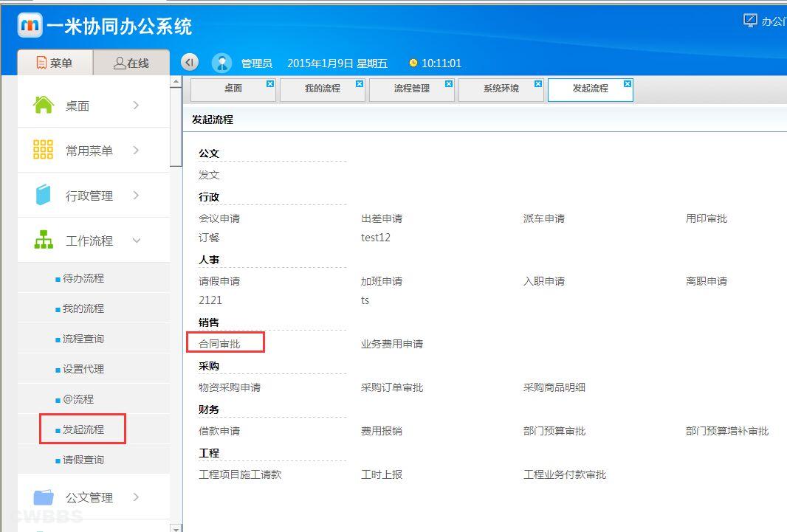Open 请假查询 in the sidebar
787x532 pixels.
pos(83,460)
